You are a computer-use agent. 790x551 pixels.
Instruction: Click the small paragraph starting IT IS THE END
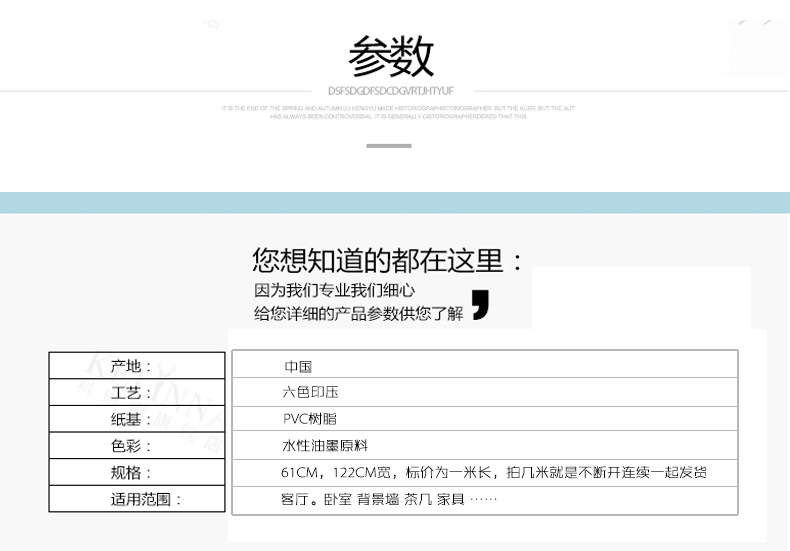(398, 112)
